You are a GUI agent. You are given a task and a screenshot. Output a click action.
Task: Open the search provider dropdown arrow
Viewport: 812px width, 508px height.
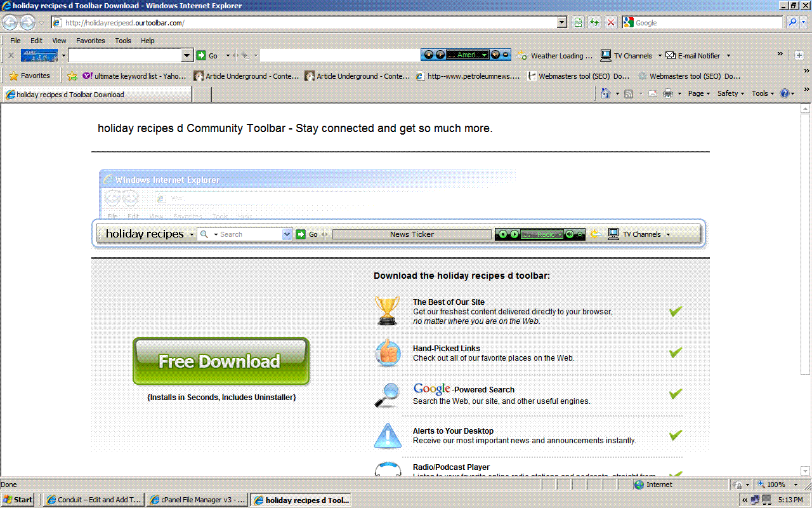[x=804, y=22]
